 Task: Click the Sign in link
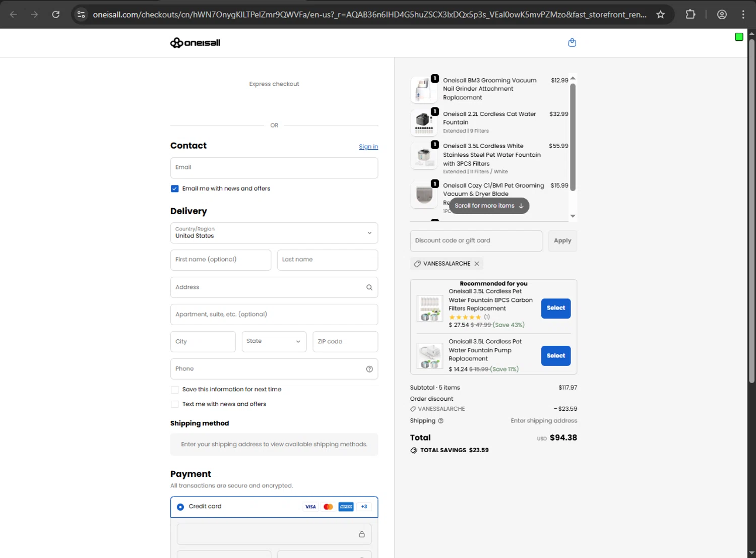pos(368,147)
